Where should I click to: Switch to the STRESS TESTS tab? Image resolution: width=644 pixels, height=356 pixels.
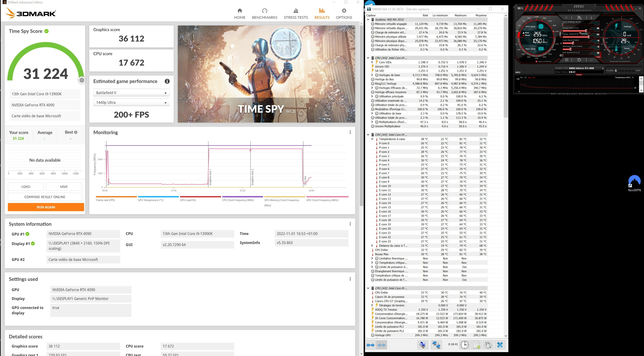(x=296, y=13)
